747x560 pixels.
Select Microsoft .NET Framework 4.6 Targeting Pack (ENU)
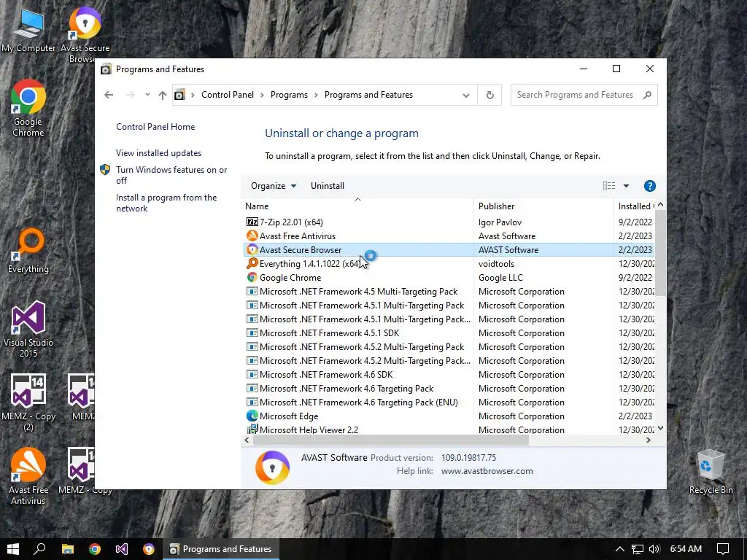(449, 402)
